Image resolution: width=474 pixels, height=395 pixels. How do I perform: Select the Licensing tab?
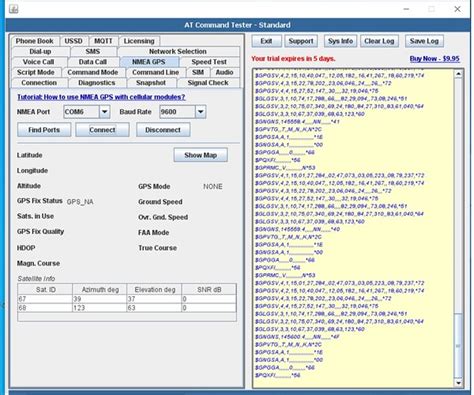(x=139, y=41)
